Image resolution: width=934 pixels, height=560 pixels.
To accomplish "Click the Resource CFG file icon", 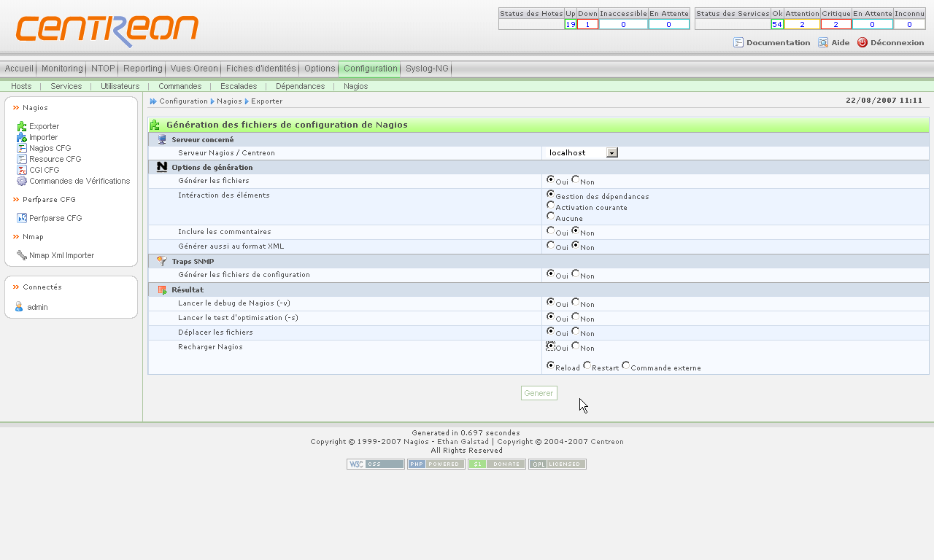I will 21,159.
